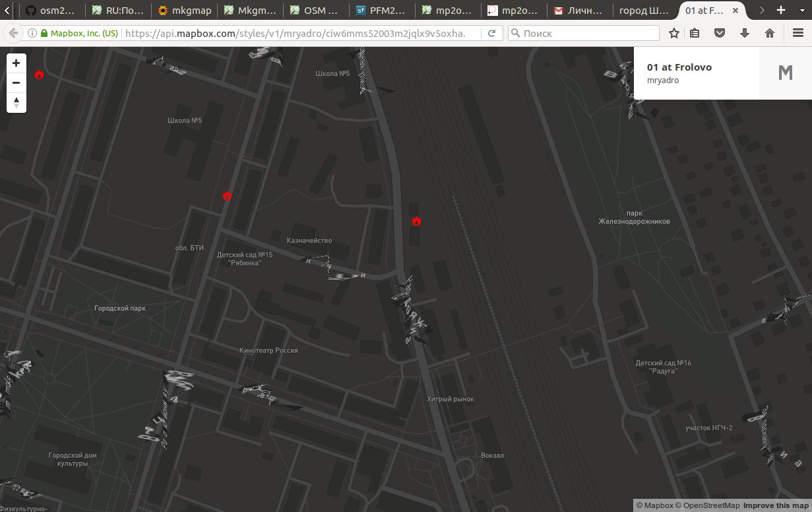Click the Хитрый рынок label
This screenshot has width=812, height=512.
click(451, 399)
